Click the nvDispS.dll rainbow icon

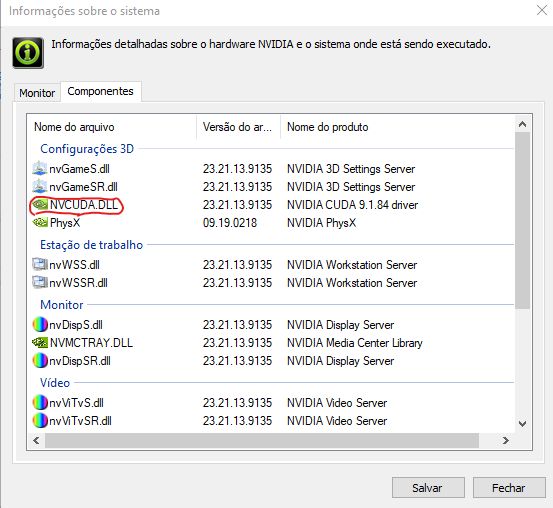click(x=40, y=325)
